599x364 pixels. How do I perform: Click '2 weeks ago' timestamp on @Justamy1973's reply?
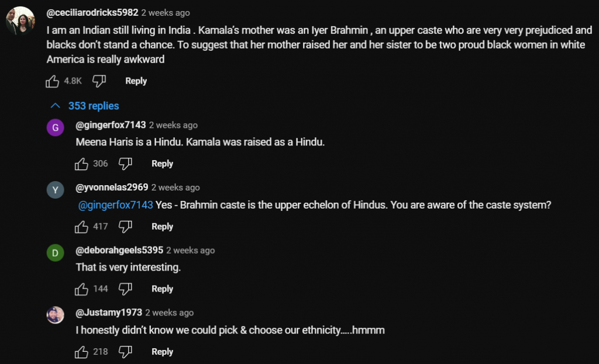tap(169, 313)
